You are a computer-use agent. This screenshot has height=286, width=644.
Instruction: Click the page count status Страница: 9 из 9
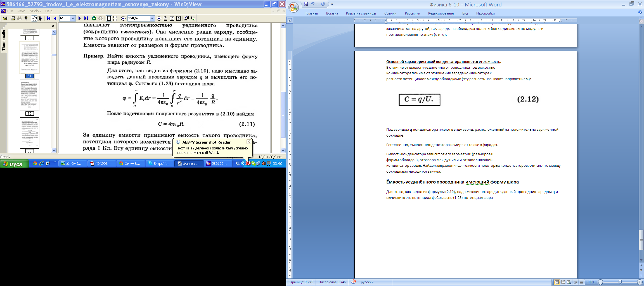pos(301,282)
